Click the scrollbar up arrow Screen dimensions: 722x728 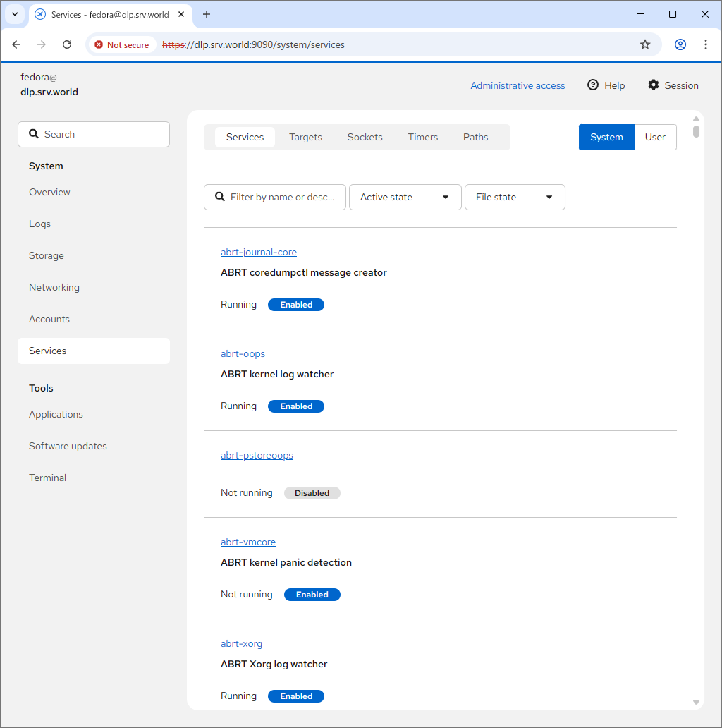coord(696,119)
